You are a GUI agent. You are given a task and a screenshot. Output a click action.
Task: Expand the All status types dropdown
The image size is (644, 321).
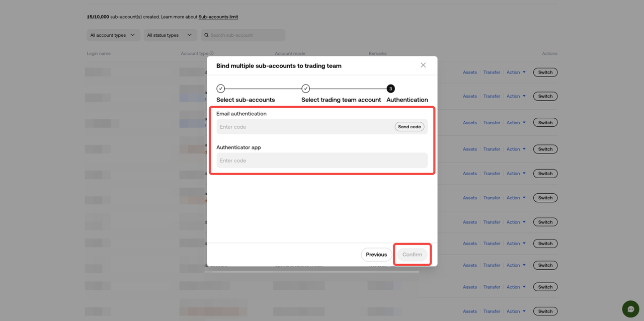[170, 35]
